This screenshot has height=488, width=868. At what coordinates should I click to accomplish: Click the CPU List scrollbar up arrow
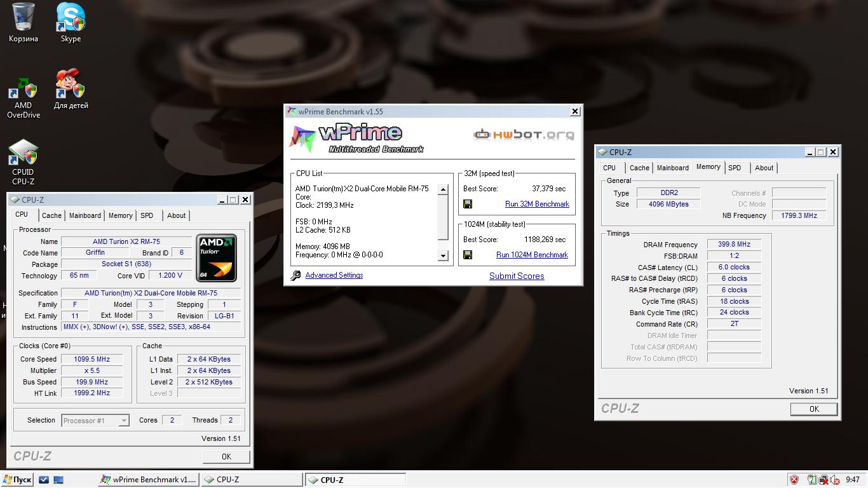443,189
